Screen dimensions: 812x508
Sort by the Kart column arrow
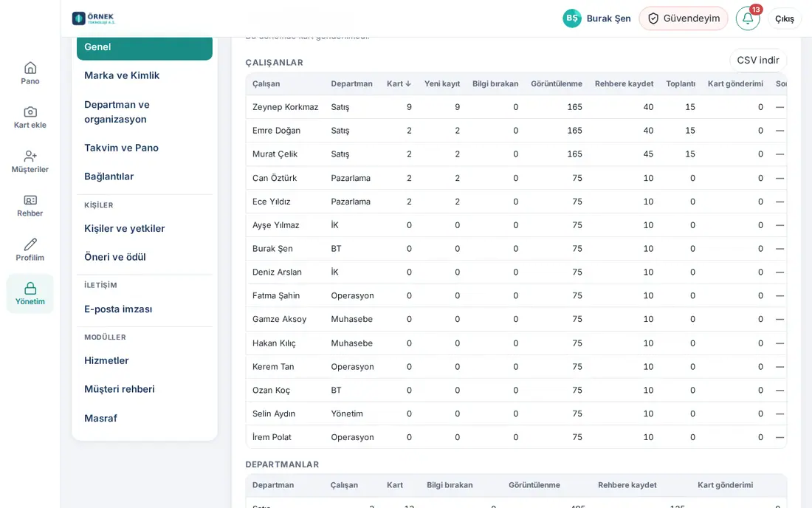pyautogui.click(x=408, y=84)
